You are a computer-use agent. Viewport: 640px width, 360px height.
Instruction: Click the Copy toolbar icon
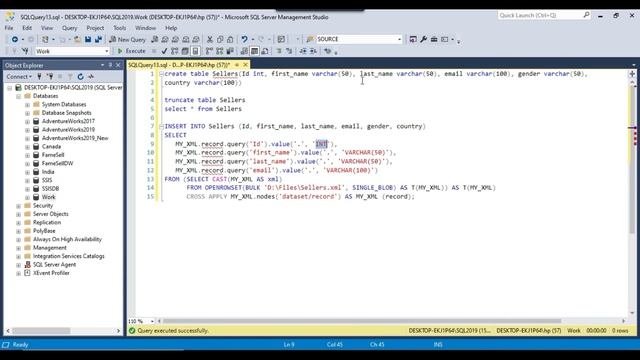point(220,39)
